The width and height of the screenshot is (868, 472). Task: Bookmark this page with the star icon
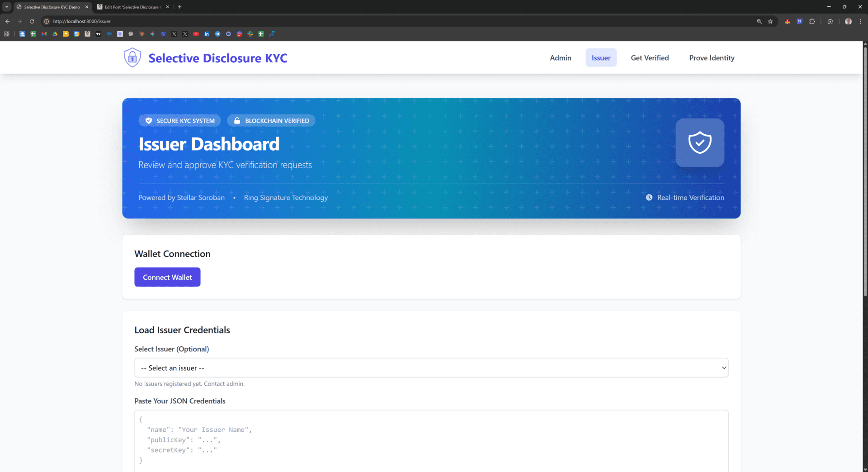click(x=770, y=21)
